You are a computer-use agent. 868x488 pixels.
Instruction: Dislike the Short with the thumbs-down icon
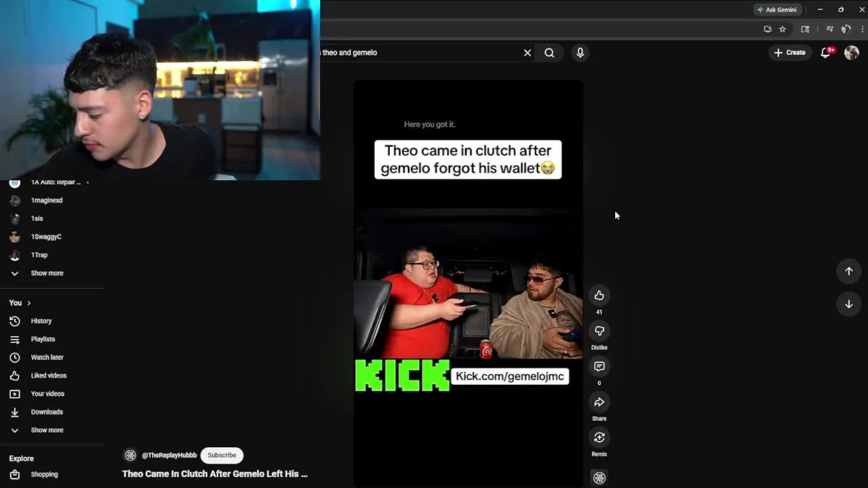coord(599,331)
